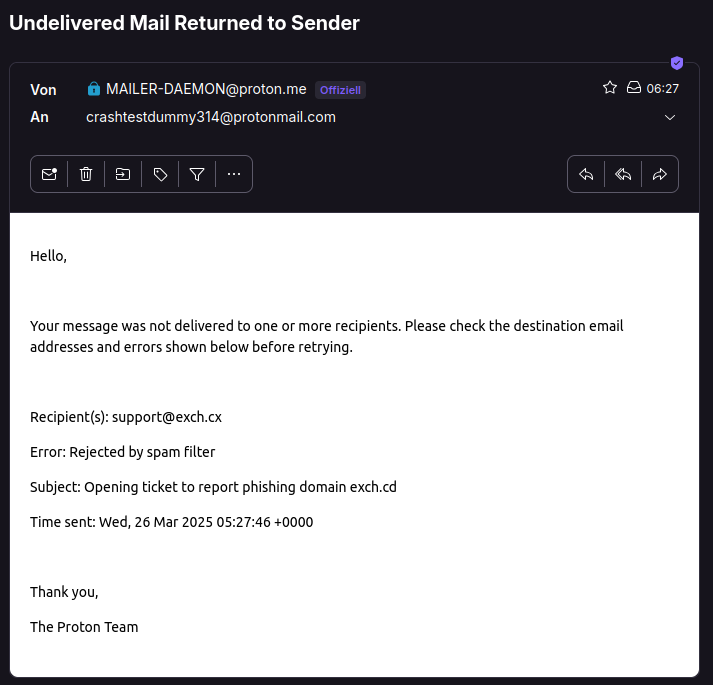Move the message to trash
Image resolution: width=713 pixels, height=685 pixels.
click(x=86, y=174)
